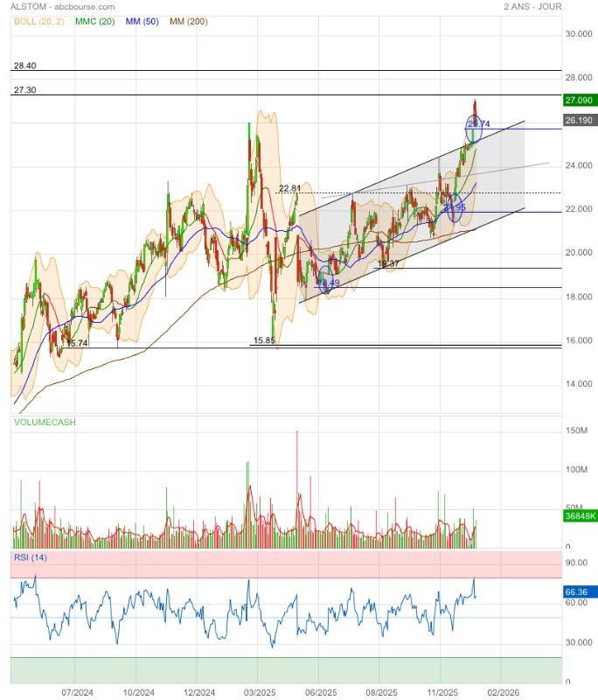Click the 15.74 support level label
The image size is (598, 700).
click(77, 343)
